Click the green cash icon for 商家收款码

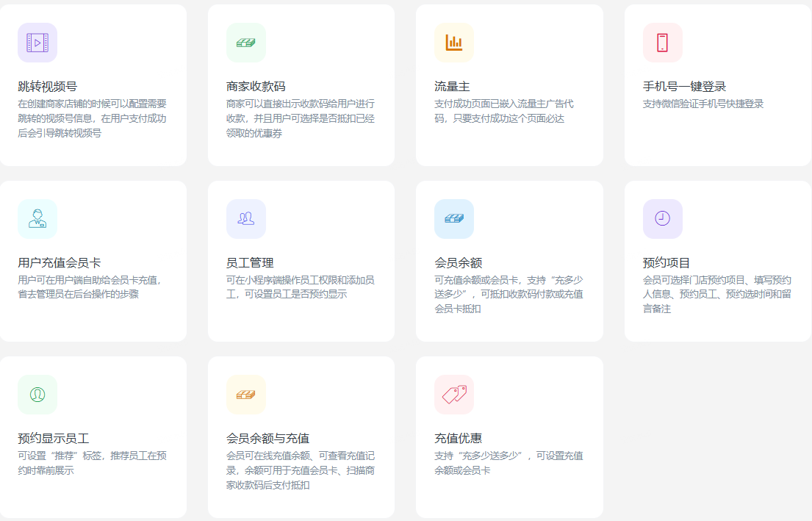[x=245, y=43]
